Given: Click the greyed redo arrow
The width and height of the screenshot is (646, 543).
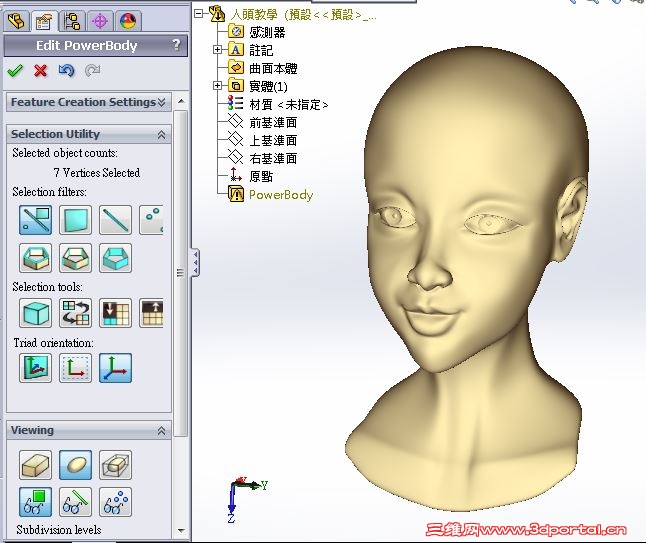Looking at the screenshot, I should pyautogui.click(x=92, y=71).
